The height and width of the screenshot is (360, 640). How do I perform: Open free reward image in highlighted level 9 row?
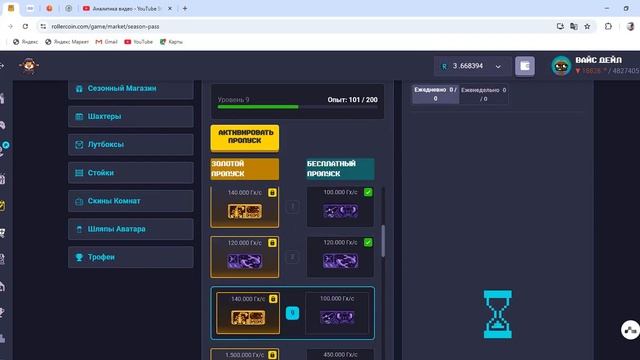pyautogui.click(x=337, y=317)
